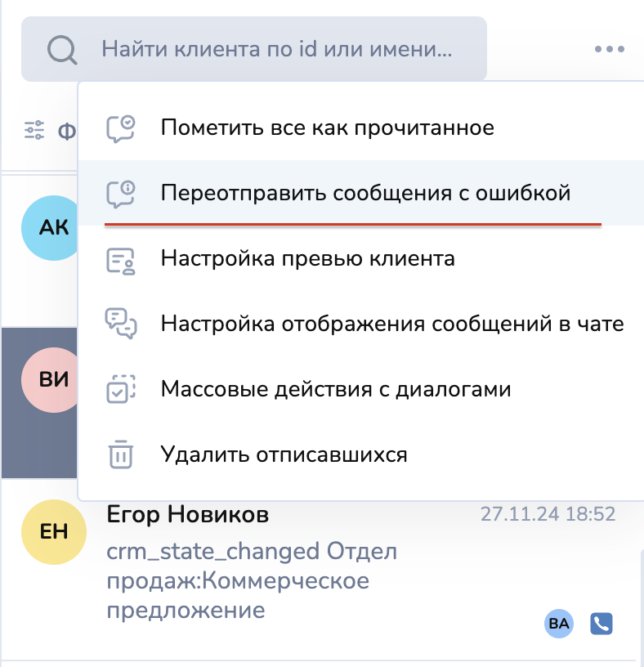Screen dimensions: 644x667
Task: Focus the client search input field
Action: 276,50
